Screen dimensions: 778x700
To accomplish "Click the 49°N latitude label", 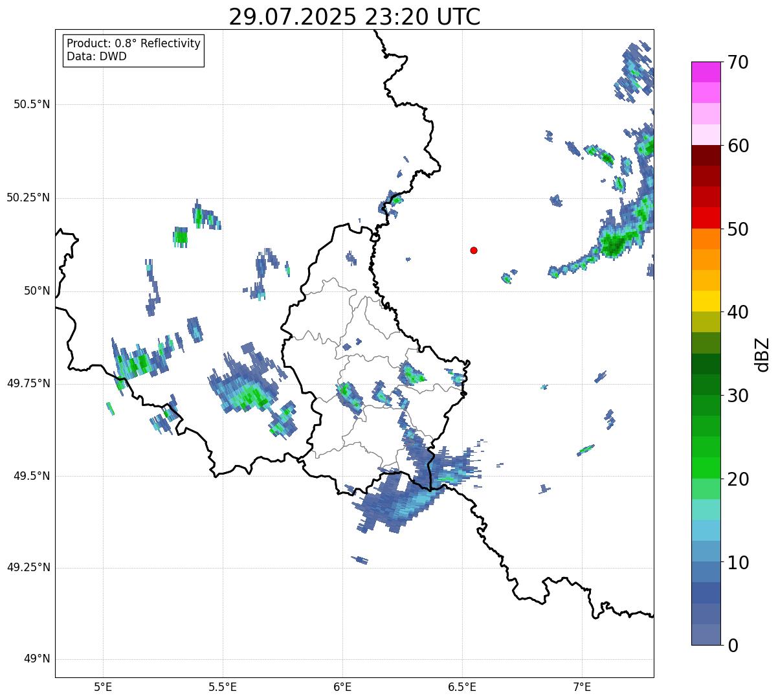I will 37,659.
